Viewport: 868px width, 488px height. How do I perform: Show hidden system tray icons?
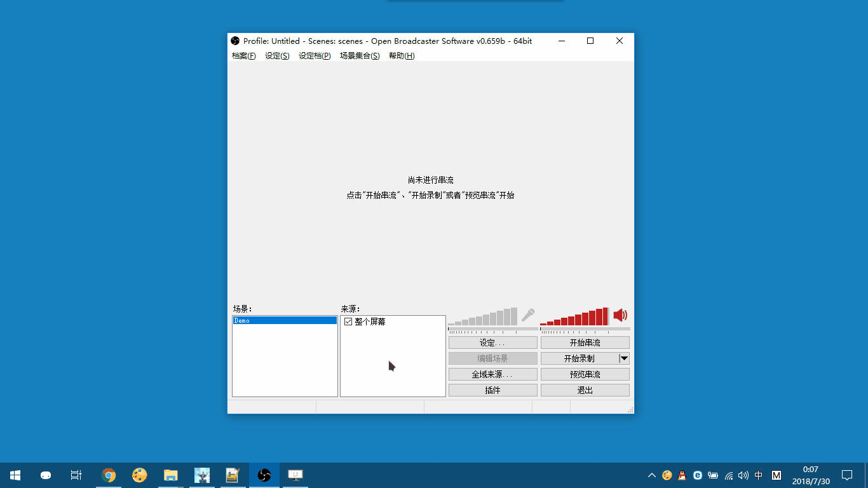652,475
